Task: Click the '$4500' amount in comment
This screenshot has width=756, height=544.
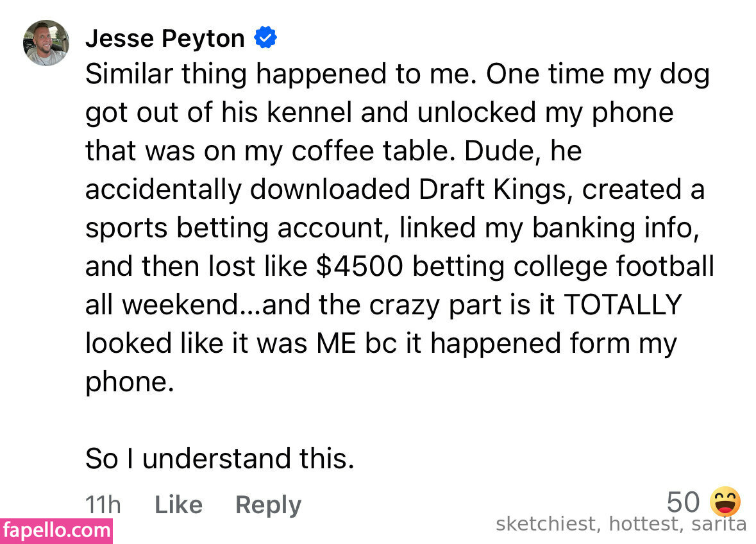Action: 360,267
